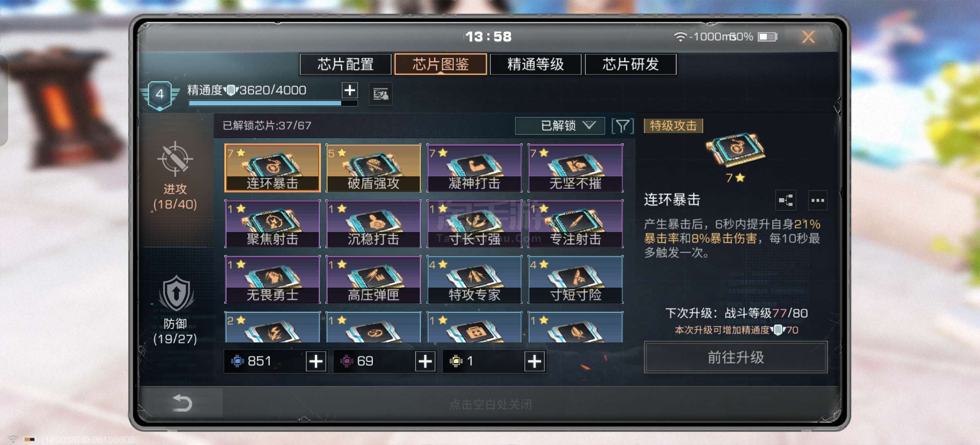Image resolution: width=980 pixels, height=445 pixels.
Task: Click the back arrow at bottom left
Action: pos(182,403)
